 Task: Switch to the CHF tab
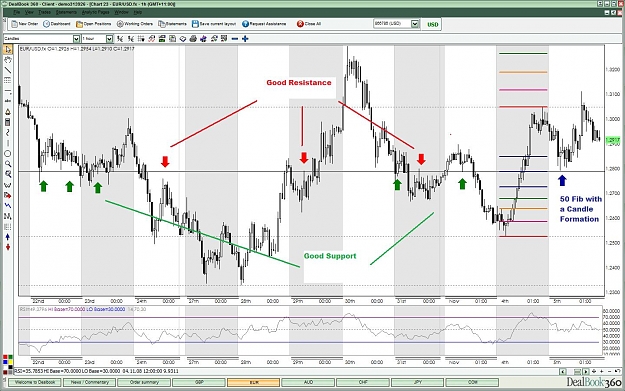click(x=363, y=382)
